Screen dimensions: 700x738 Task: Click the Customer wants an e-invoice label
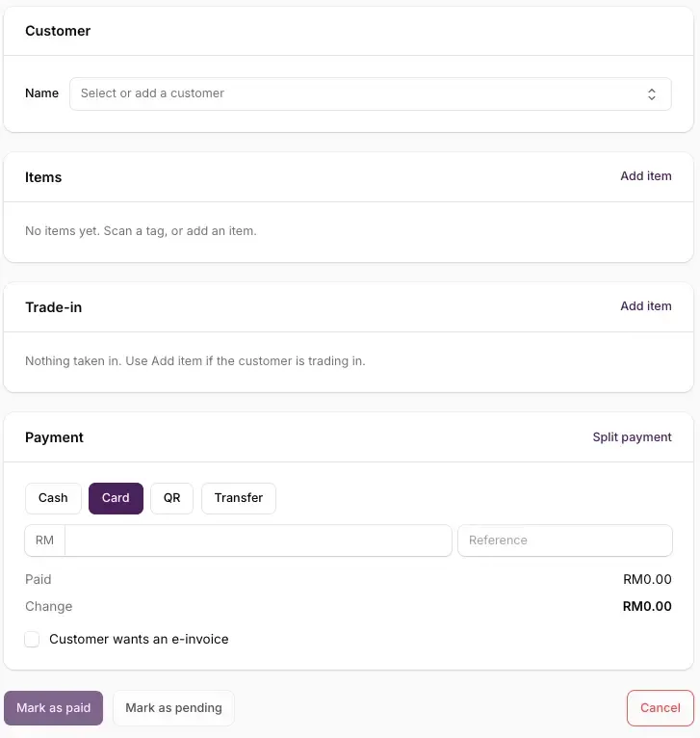point(139,639)
